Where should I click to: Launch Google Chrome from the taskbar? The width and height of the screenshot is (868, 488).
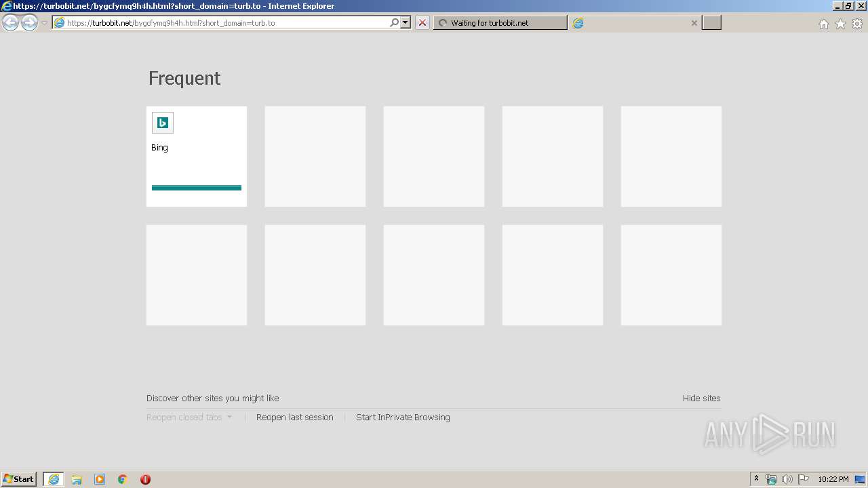(x=123, y=479)
